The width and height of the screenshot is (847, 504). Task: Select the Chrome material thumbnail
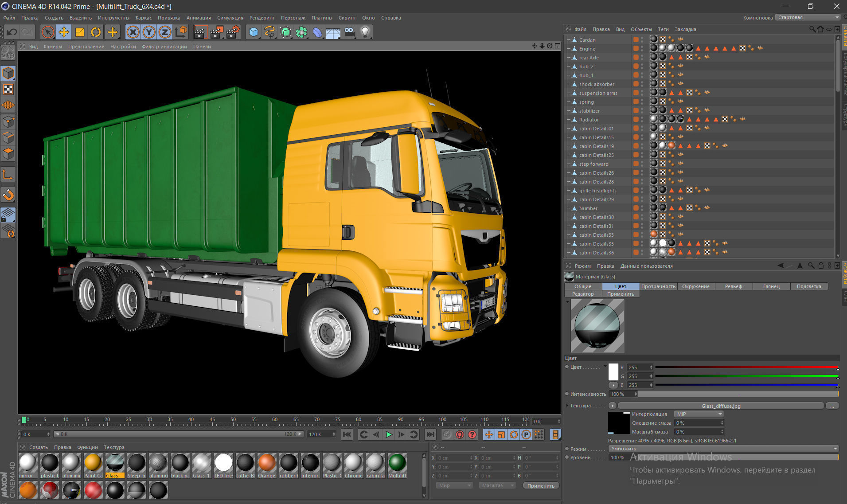coord(354,465)
